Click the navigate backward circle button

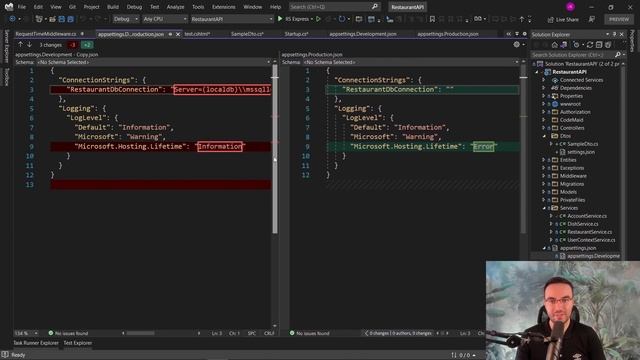(x=12, y=19)
